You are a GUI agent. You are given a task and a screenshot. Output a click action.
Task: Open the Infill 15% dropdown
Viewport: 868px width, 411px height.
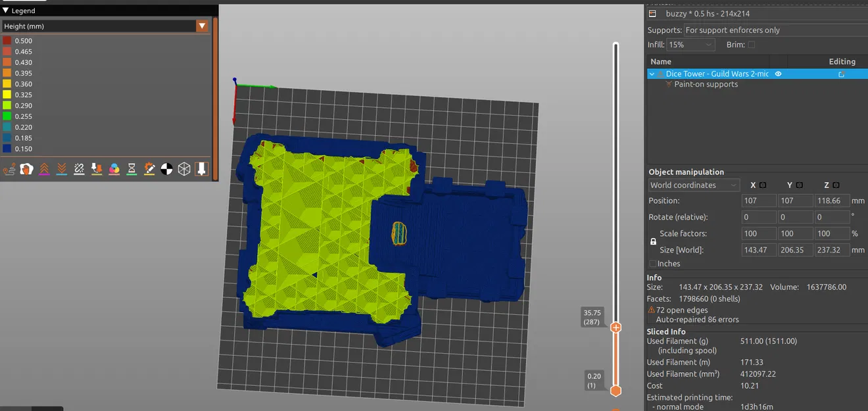[x=690, y=45]
